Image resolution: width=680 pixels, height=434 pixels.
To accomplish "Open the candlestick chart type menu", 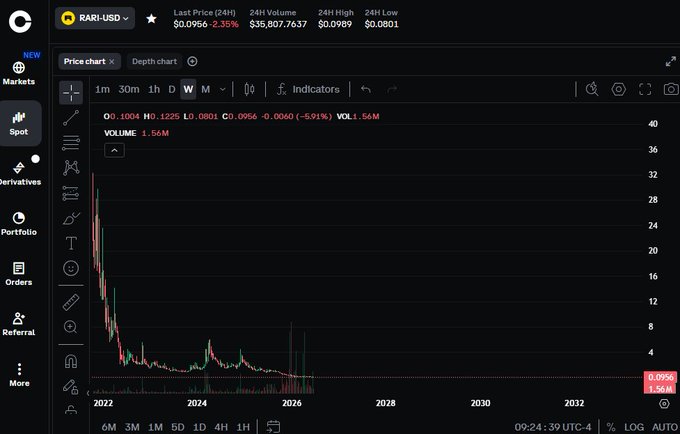I will [249, 89].
